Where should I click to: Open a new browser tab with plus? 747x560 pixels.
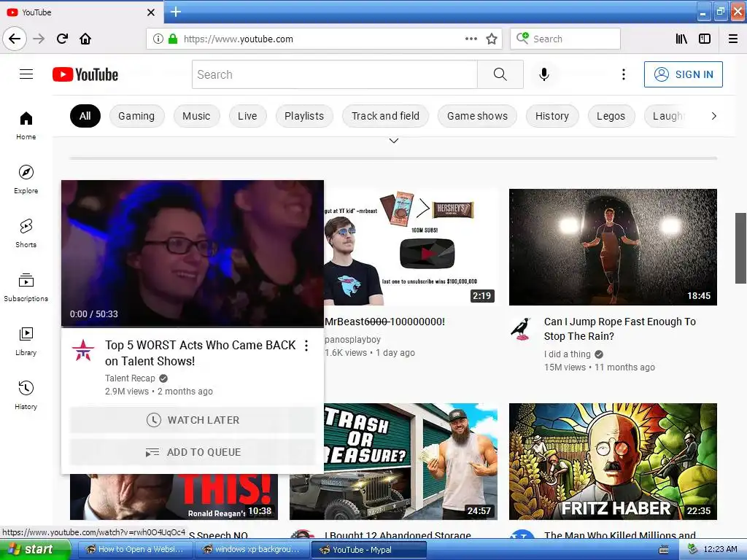tap(176, 12)
